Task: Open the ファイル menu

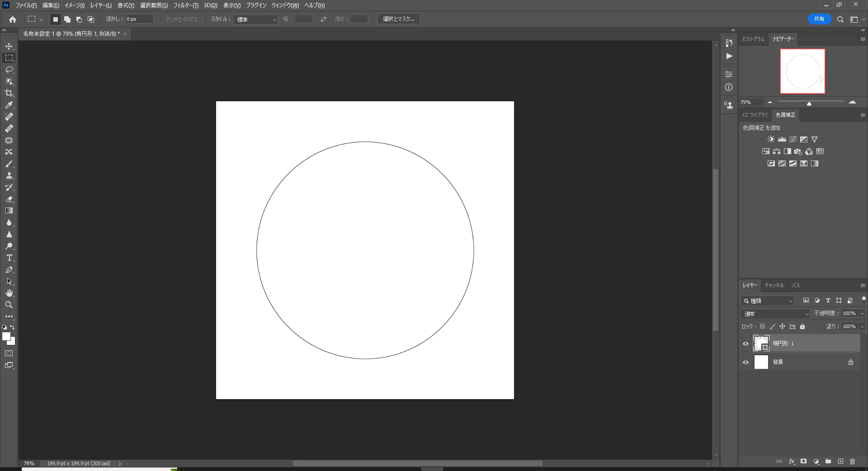Action: [26, 5]
